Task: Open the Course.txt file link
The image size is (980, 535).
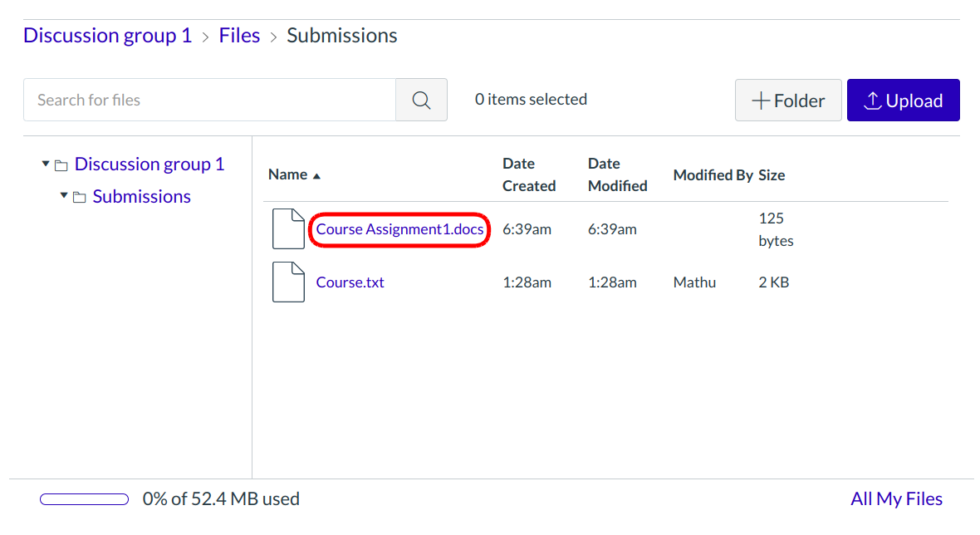Action: tap(350, 282)
